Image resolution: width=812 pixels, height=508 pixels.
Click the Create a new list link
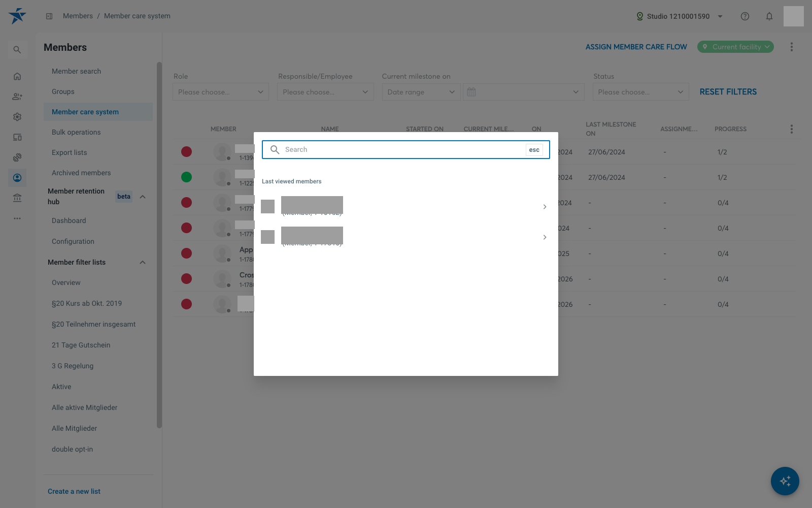click(x=74, y=491)
